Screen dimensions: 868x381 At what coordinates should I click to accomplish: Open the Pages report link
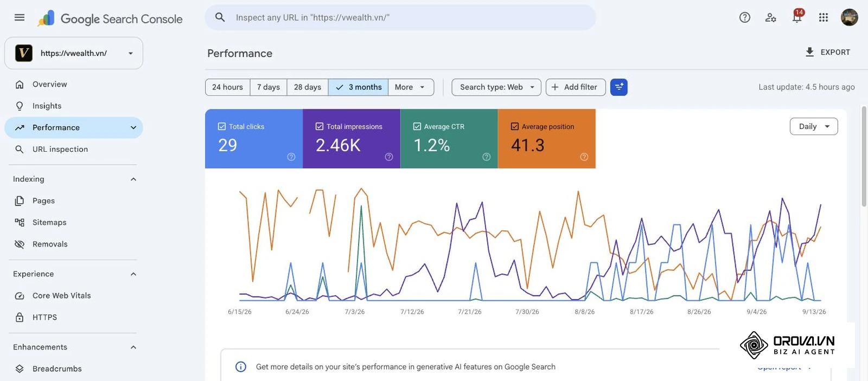click(74, 201)
